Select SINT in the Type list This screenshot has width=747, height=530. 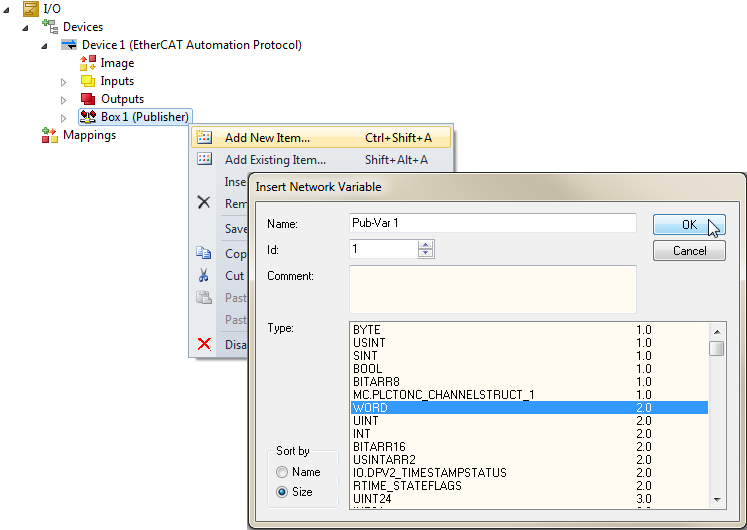pyautogui.click(x=529, y=356)
